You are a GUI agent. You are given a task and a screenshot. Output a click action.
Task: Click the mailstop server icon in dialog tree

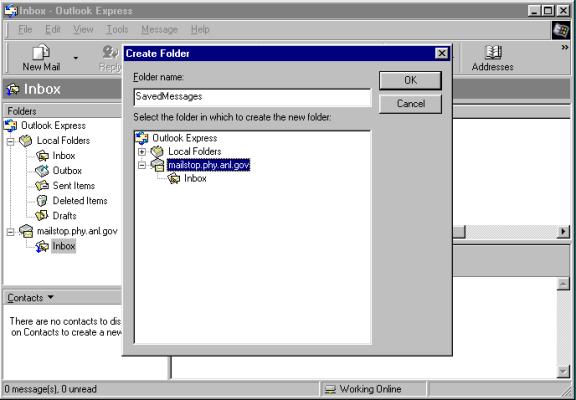click(157, 165)
